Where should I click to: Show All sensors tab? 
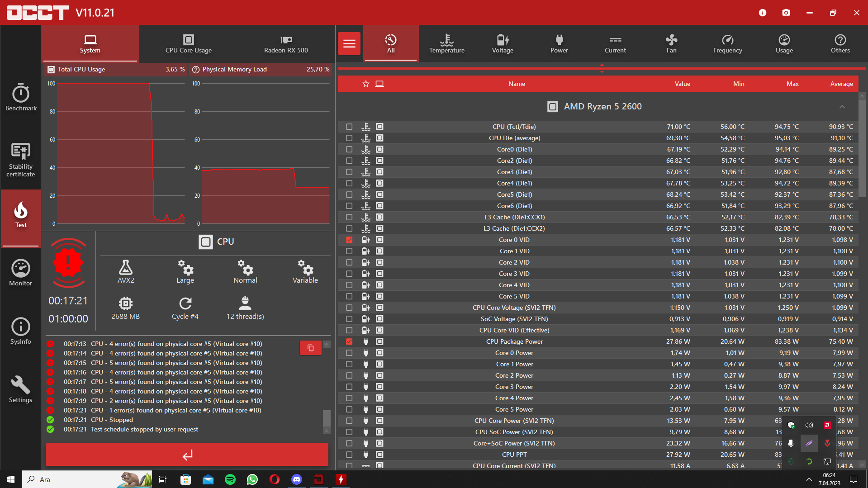point(391,43)
